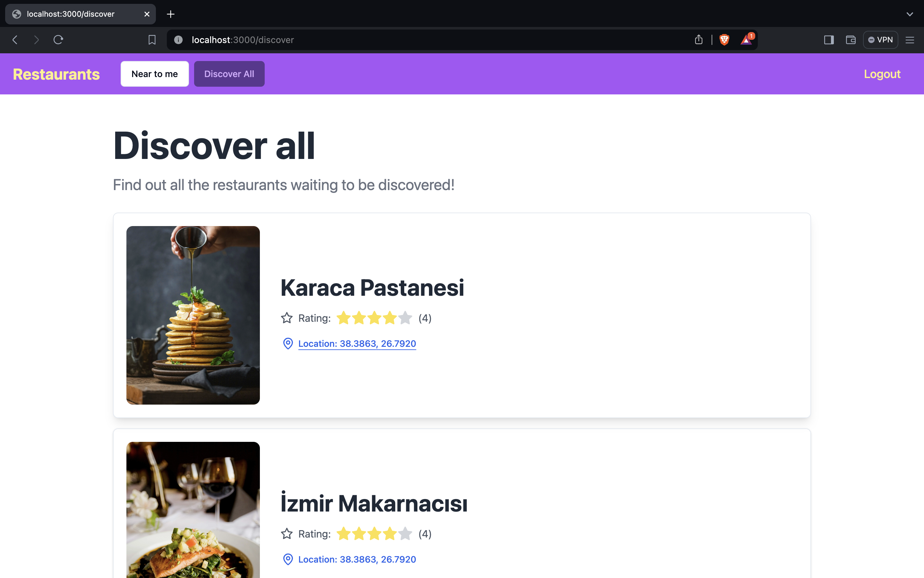Open a new tab with the plus icon
This screenshot has height=578, width=924.
(171, 14)
